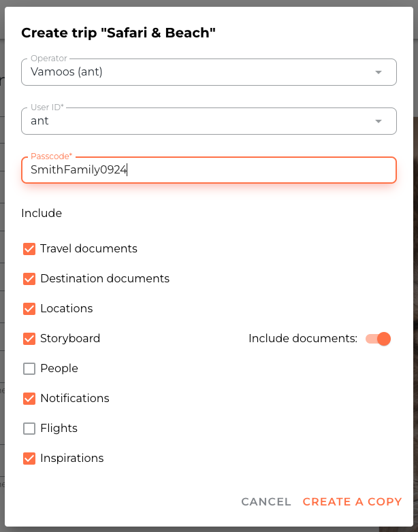
Task: Open the Operator dropdown arrow
Action: click(379, 72)
